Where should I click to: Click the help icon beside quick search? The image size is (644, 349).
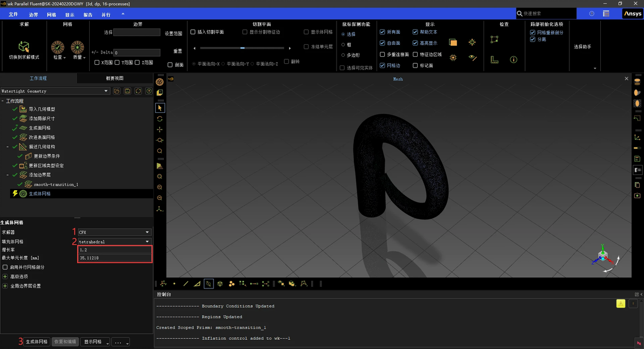pos(592,14)
